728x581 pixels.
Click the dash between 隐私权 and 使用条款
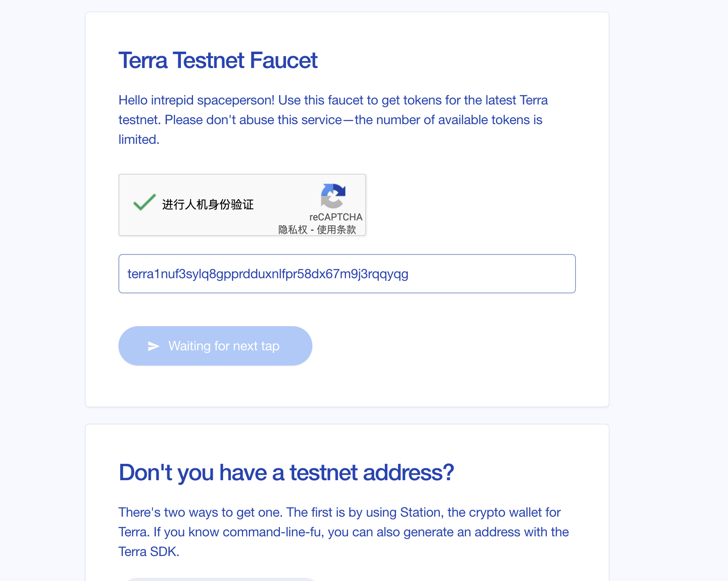tap(312, 230)
